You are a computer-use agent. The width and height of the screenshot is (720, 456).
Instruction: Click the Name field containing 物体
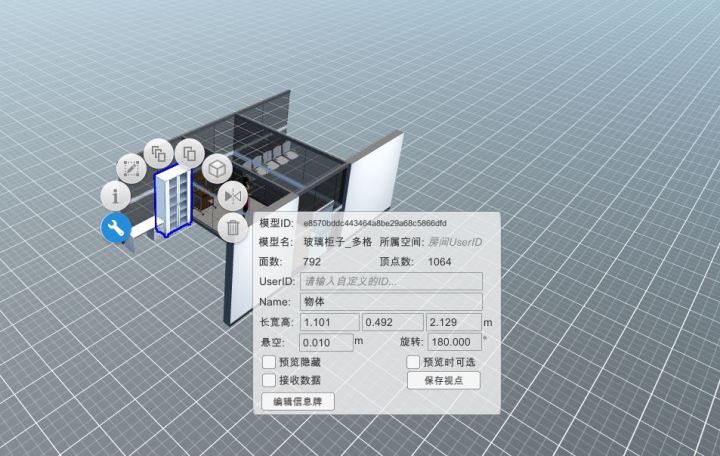tap(391, 302)
